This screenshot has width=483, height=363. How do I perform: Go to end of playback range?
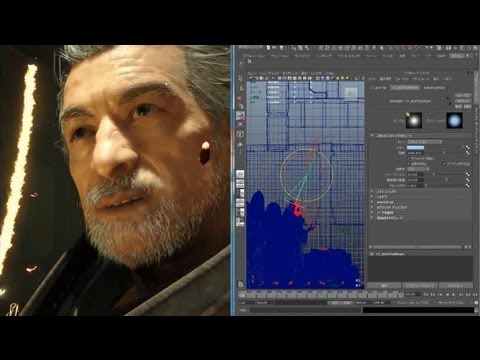coord(474,295)
